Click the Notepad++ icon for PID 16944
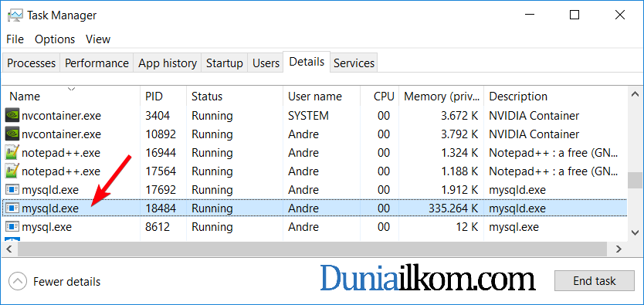Screen dimensions: 644x305 [12, 153]
